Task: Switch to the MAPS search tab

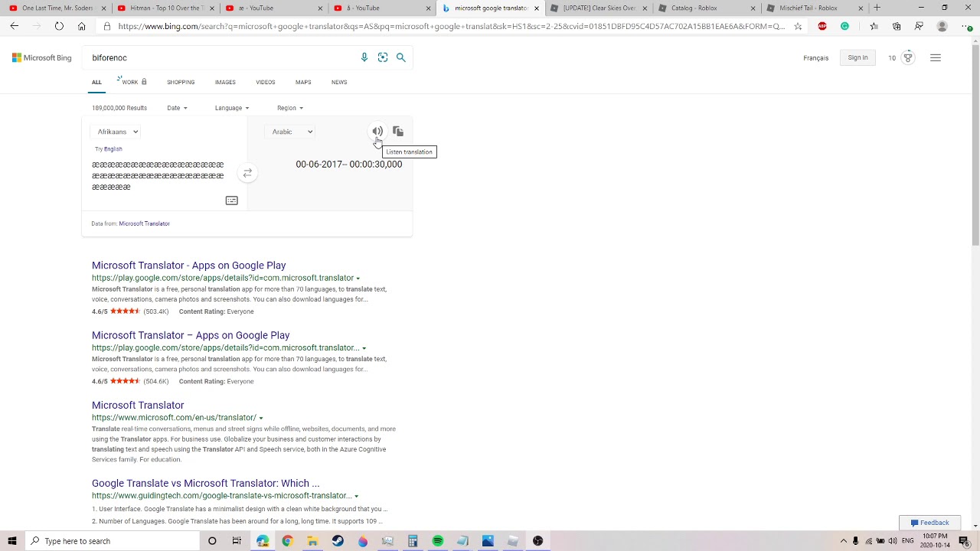Action: click(x=303, y=82)
